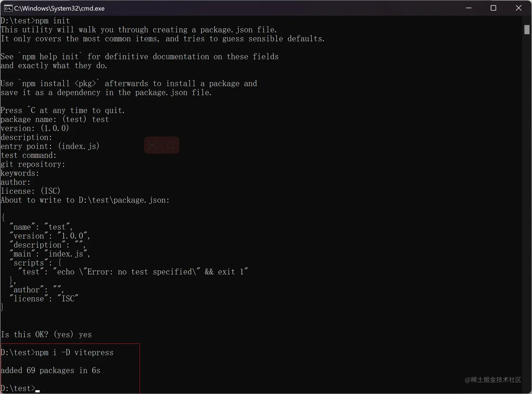
Task: Click the line starting 'Use `npm install <pkg>`'
Action: 129,83
